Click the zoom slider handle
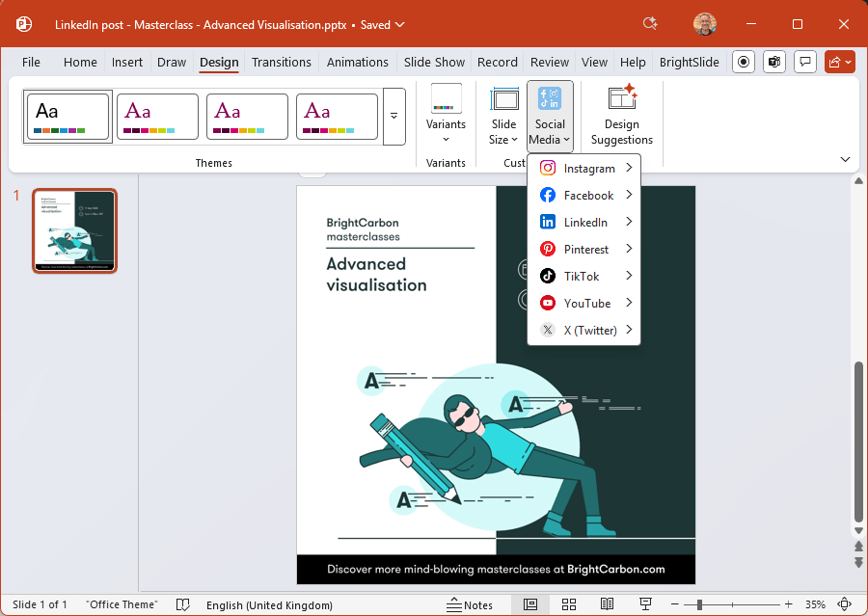Image resolution: width=868 pixels, height=616 pixels. tap(700, 604)
